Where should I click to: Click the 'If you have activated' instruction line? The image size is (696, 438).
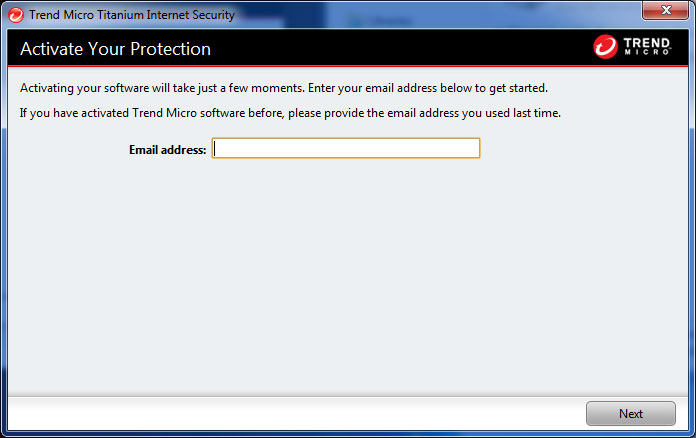(x=290, y=113)
